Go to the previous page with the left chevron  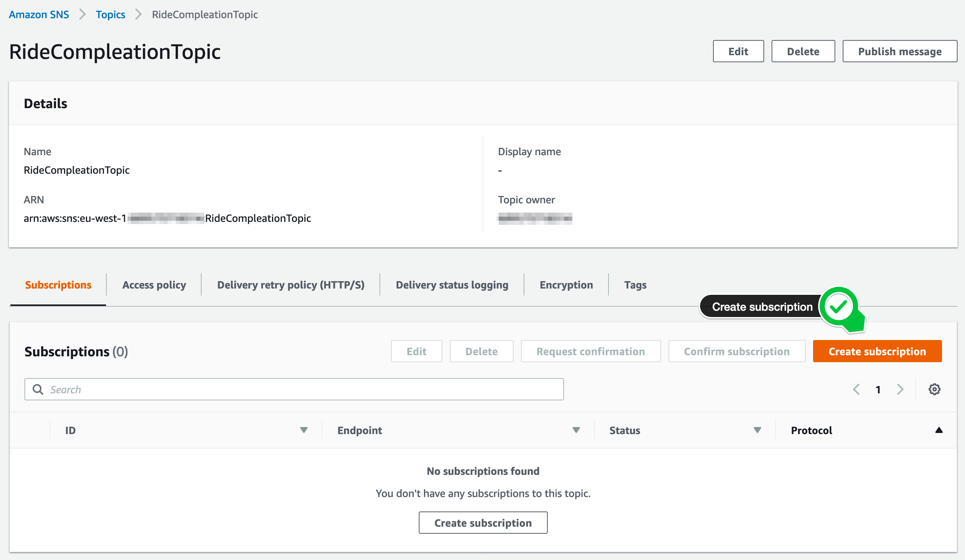857,389
